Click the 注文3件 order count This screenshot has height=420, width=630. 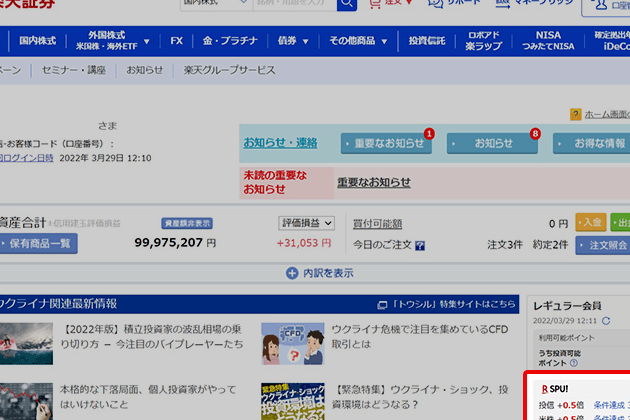pyautogui.click(x=505, y=245)
